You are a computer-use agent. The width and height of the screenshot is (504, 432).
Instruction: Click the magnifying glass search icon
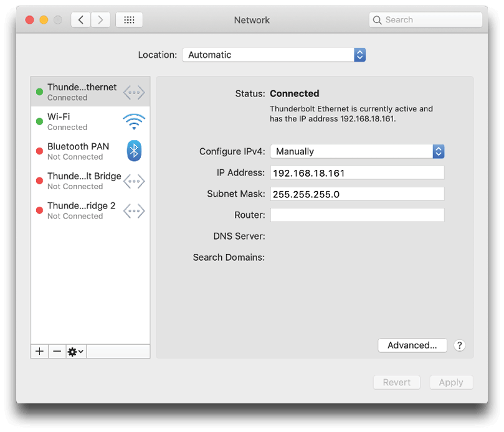pyautogui.click(x=377, y=21)
